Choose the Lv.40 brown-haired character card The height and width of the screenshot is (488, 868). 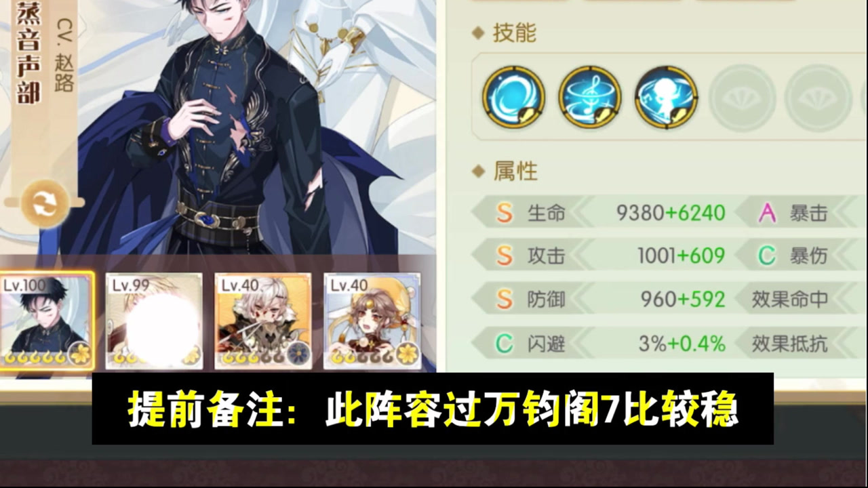[372, 321]
